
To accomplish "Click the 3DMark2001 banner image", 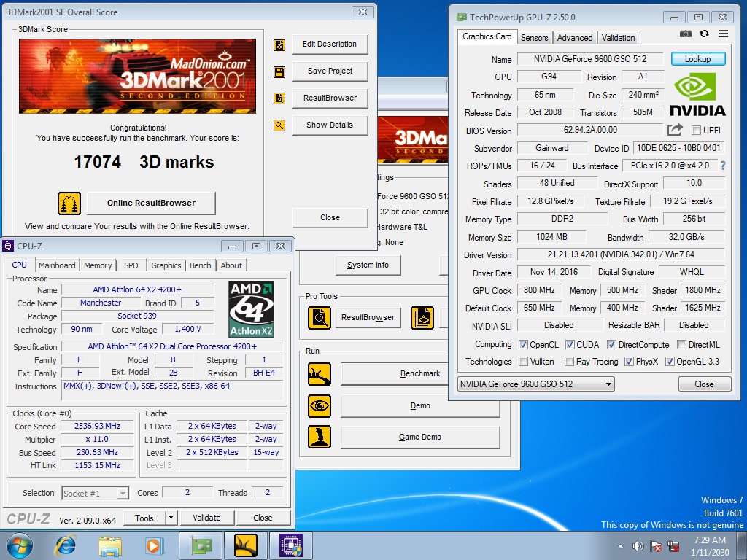I will (138, 76).
